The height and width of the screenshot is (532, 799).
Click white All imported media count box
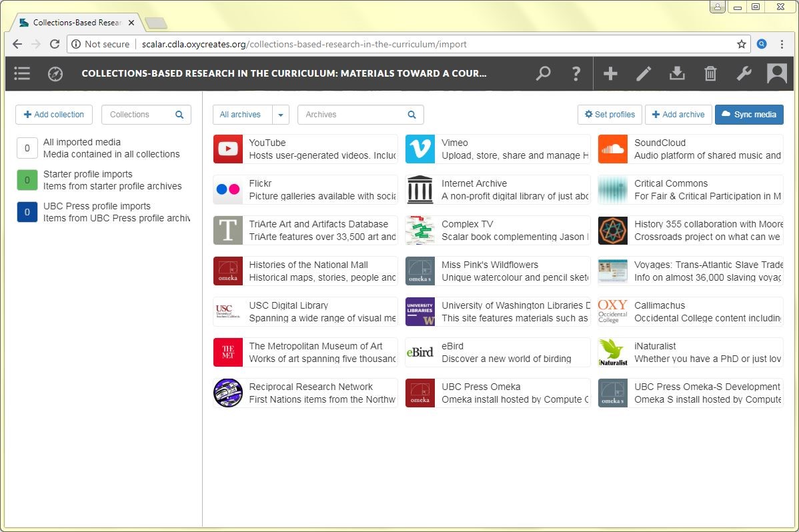pyautogui.click(x=27, y=148)
